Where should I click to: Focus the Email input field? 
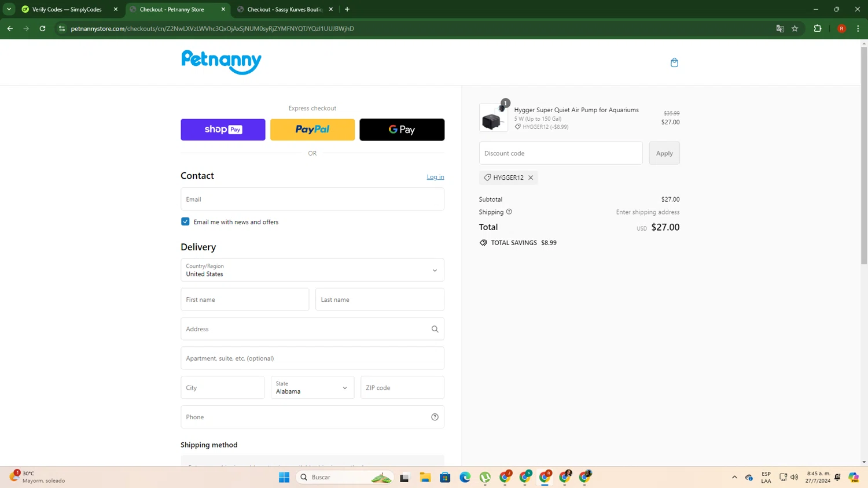coord(312,199)
